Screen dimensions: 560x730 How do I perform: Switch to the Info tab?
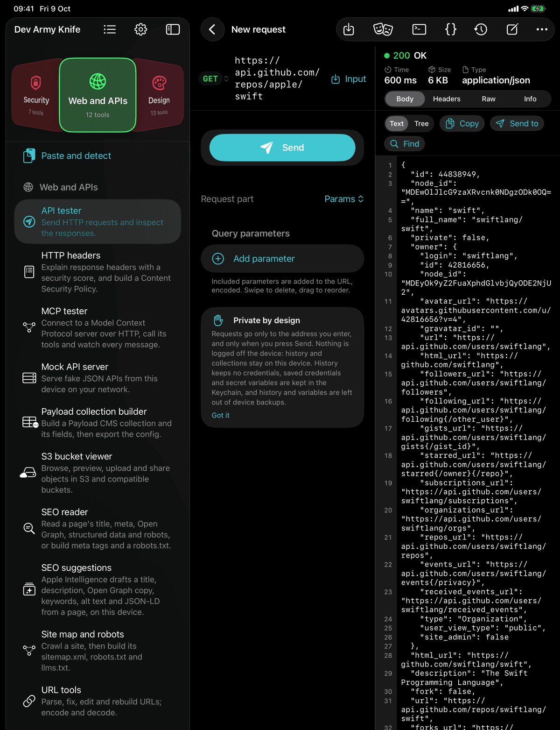coord(530,99)
